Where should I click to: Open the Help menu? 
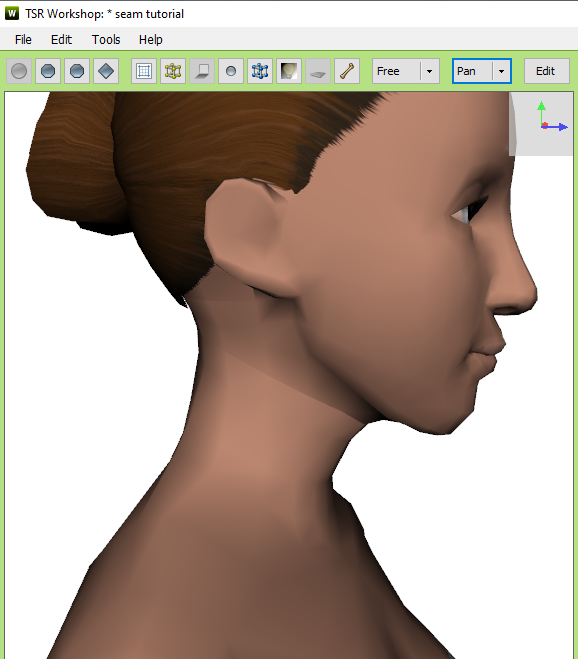(150, 40)
